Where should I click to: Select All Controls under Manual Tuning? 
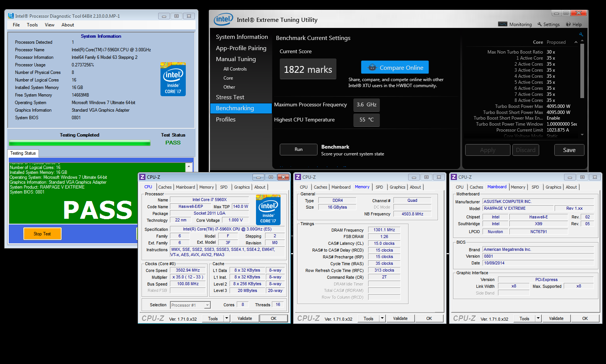235,69
